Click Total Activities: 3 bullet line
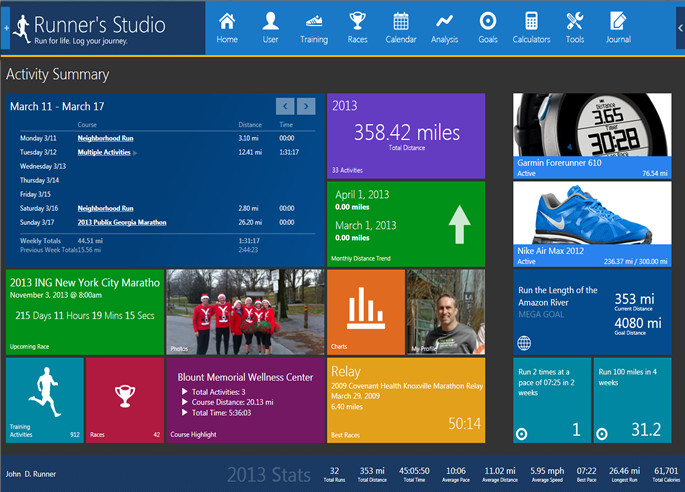This screenshot has width=685, height=492. (214, 392)
